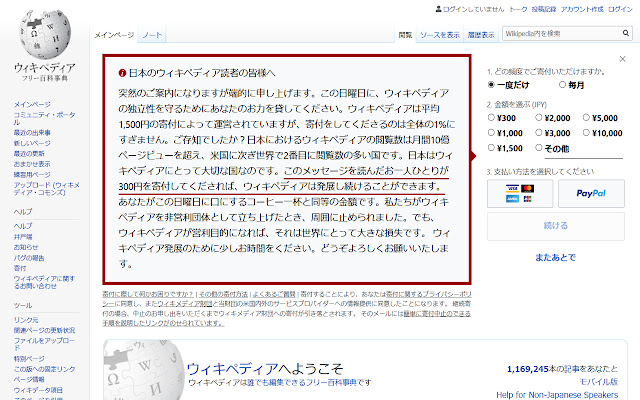Image resolution: width=640 pixels, height=400 pixels.
Task: Open 寄付 sidebar link
Action: click(x=20, y=268)
